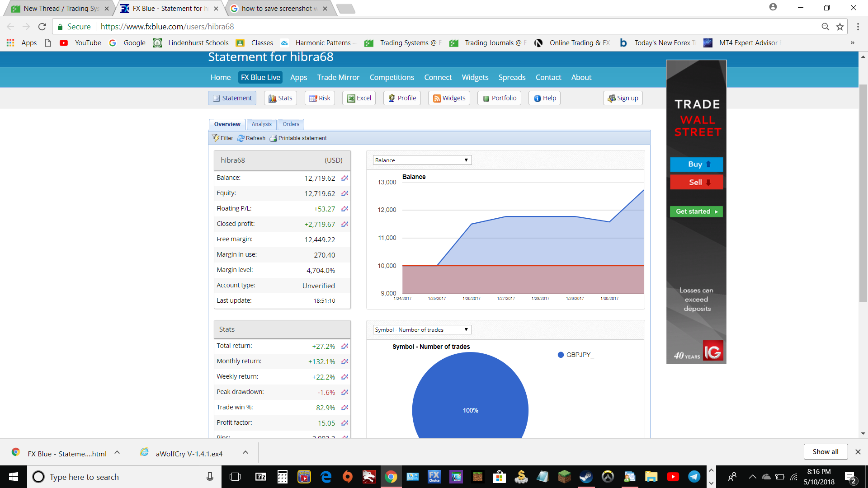This screenshot has height=488, width=868.
Task: Close the downloads bar
Action: pyautogui.click(x=858, y=452)
